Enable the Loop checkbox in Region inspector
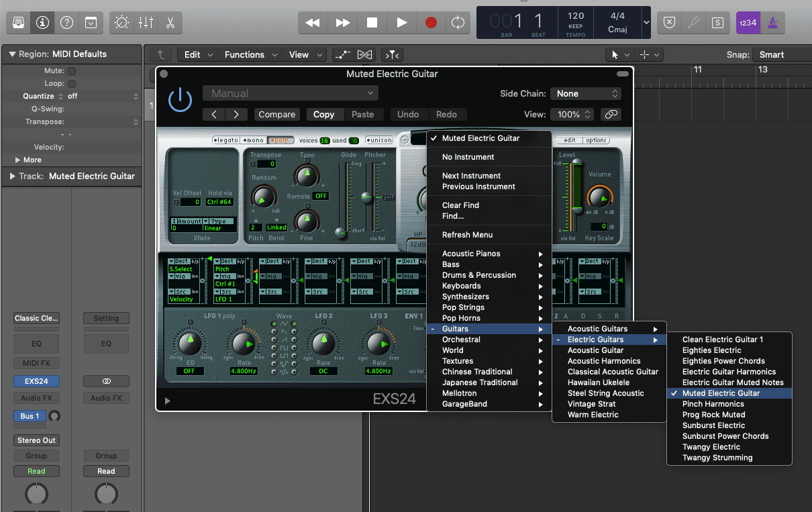The image size is (812, 512). click(71, 84)
